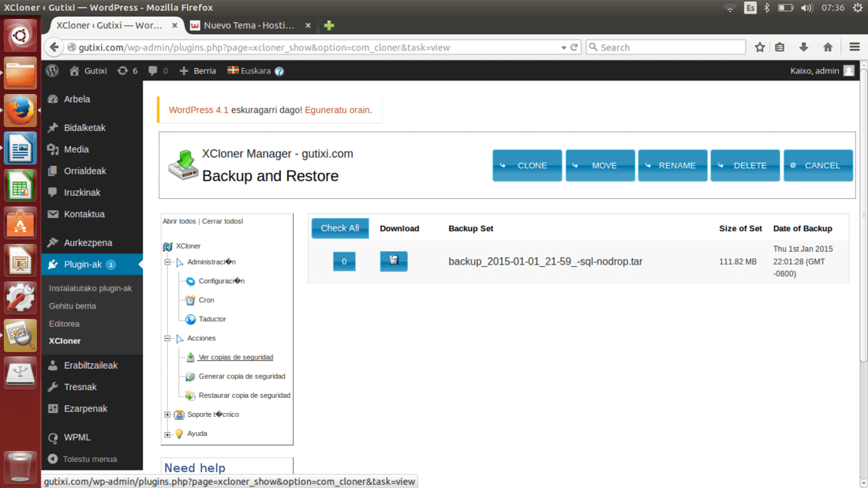Open a new tab with the plus icon
868x488 pixels.
(329, 25)
